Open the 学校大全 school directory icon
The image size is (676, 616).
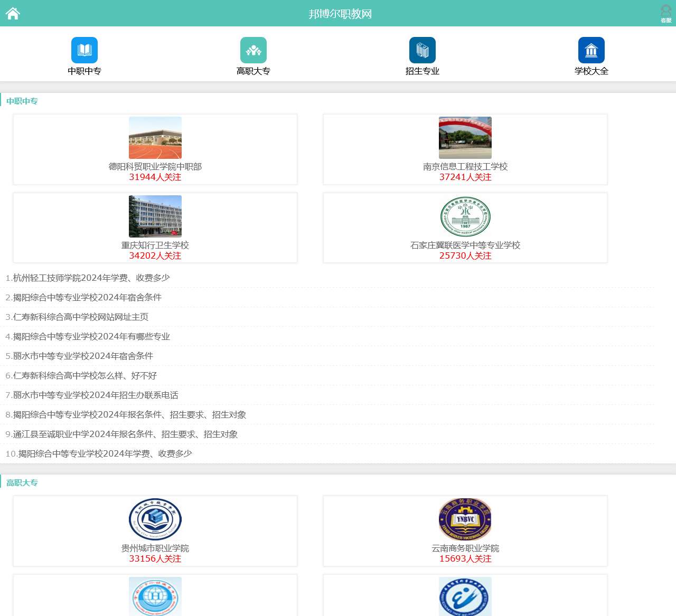[x=591, y=50]
